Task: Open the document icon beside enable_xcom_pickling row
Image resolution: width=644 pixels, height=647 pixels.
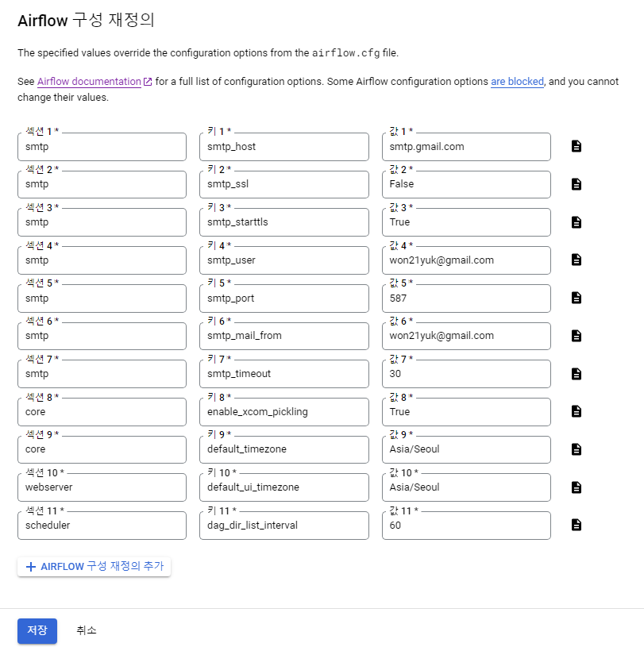Action: (576, 411)
